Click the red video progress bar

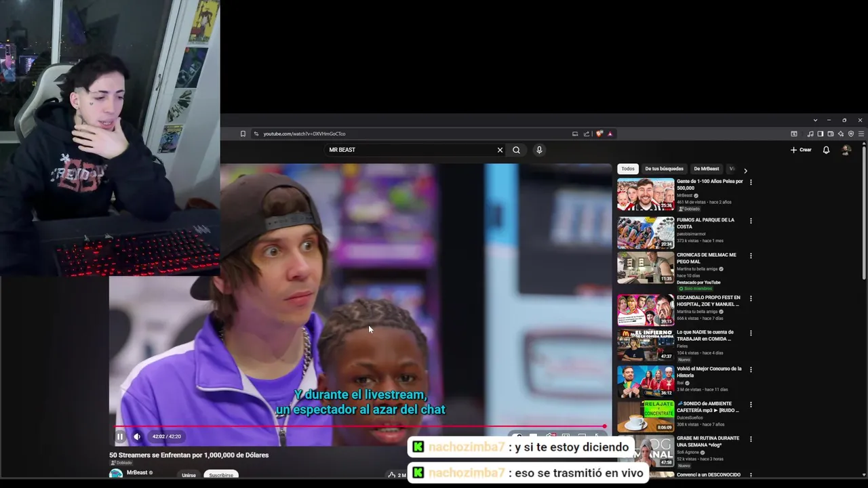[361, 426]
